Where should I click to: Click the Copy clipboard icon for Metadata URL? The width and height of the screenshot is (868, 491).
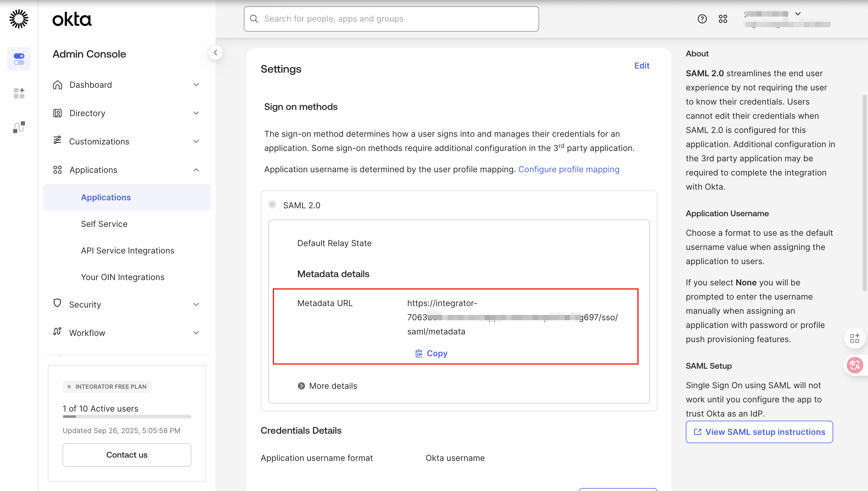pos(419,353)
